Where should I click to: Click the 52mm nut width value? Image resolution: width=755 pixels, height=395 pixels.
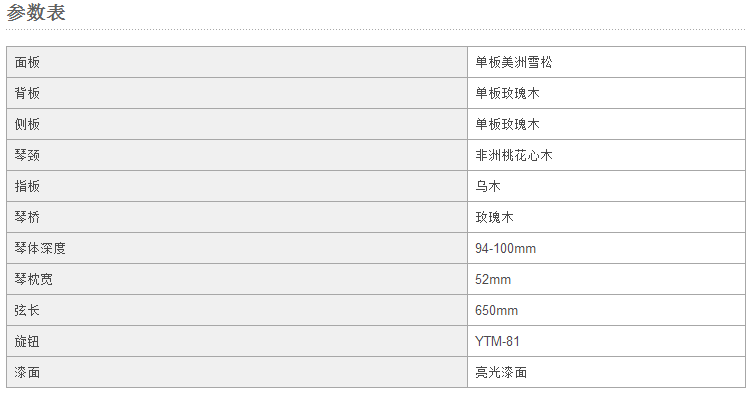coord(493,279)
